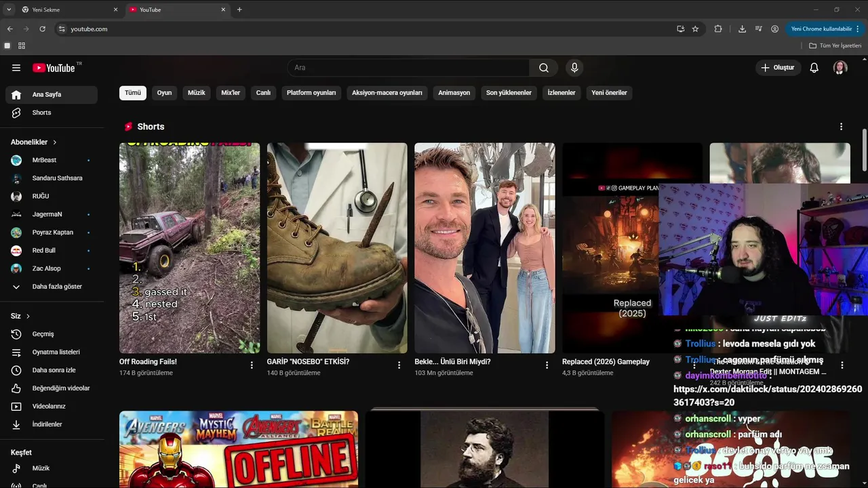Viewport: 868px width, 488px height.
Task: Select the Aksiyon-macera oyunları chip
Action: [x=387, y=93]
